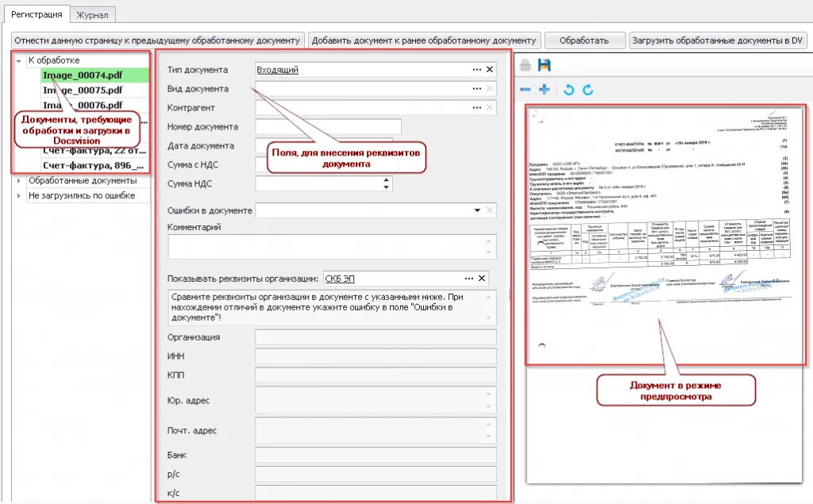The width and height of the screenshot is (813, 504).
Task: Click the printer icon above preview
Action: coord(526,65)
